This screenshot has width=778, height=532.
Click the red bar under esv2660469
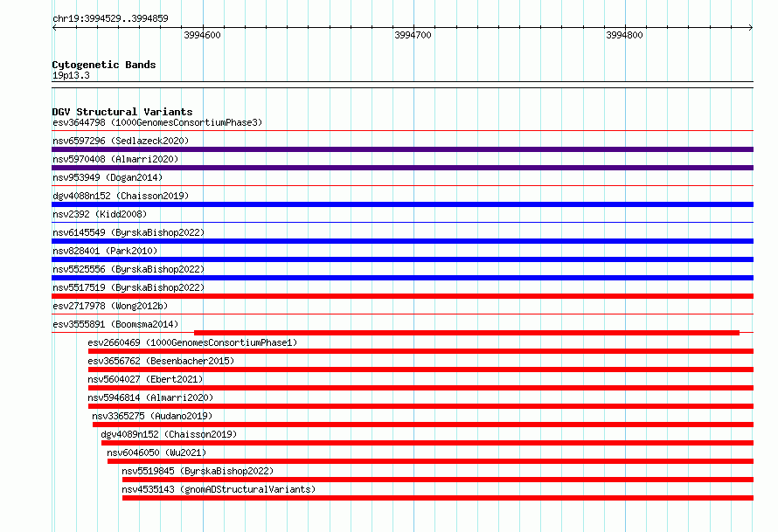[x=420, y=351]
